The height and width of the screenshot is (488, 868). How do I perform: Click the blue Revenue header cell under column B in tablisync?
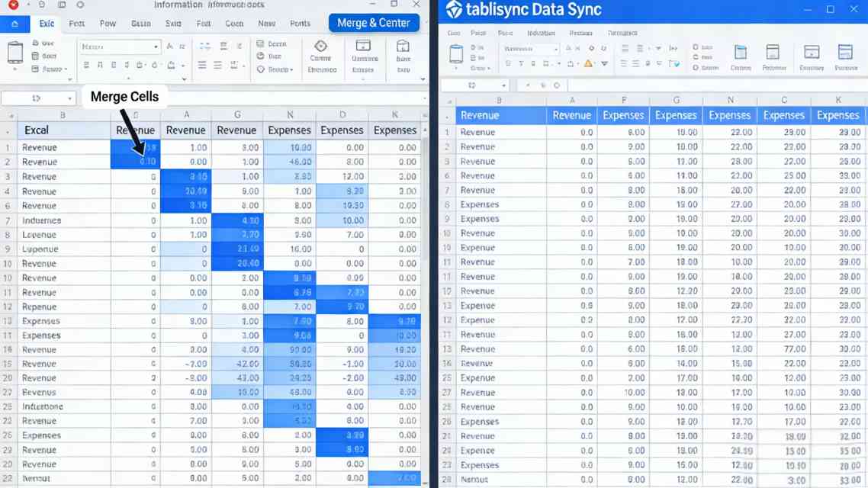500,116
